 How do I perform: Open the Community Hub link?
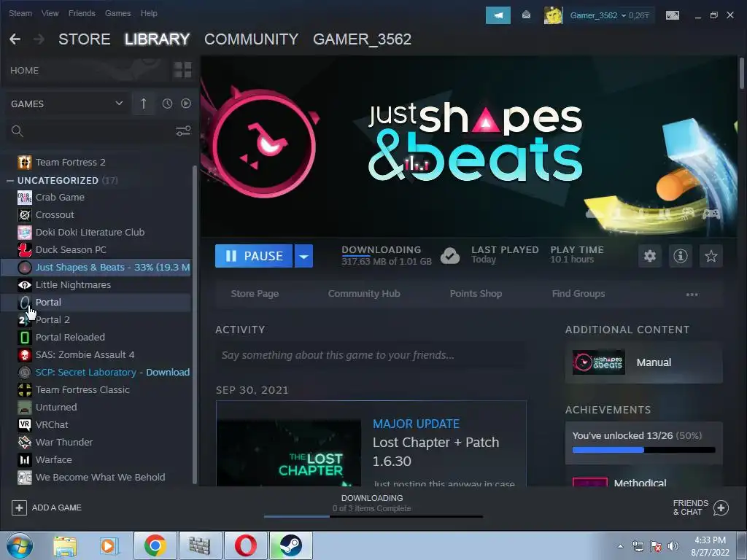[364, 294]
